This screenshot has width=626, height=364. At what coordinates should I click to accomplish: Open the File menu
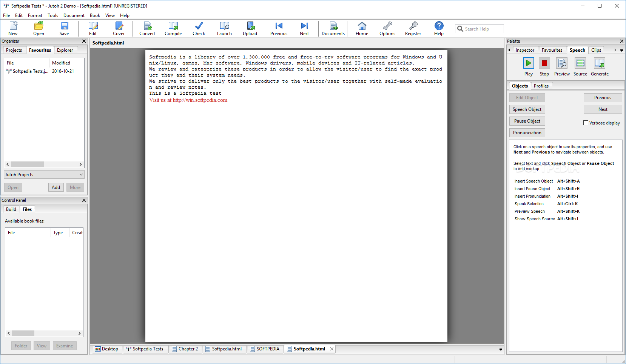click(x=6, y=15)
